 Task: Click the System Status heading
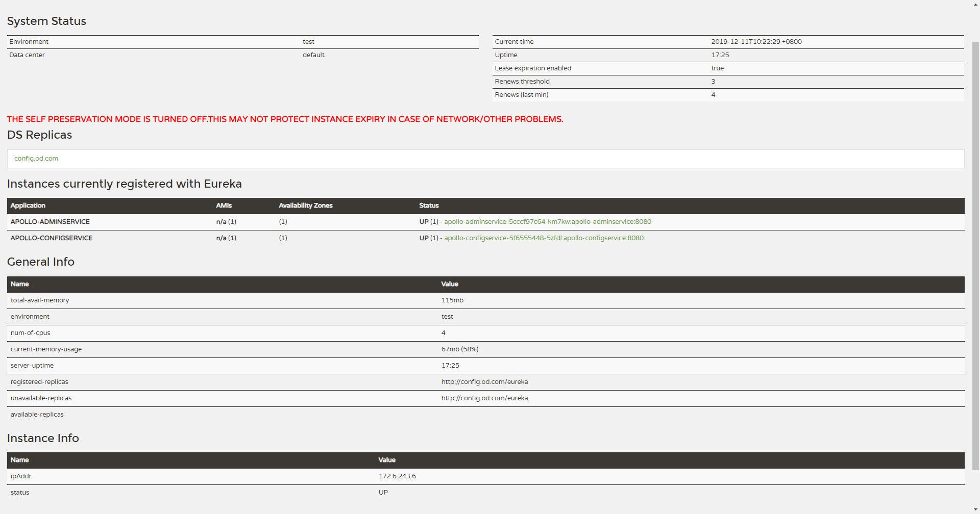click(46, 21)
